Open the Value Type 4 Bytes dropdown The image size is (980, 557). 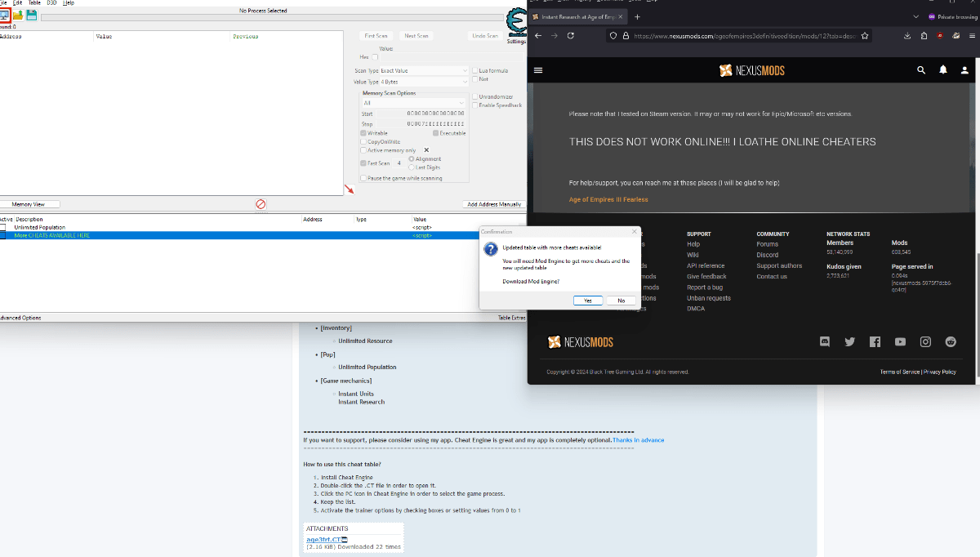[424, 82]
